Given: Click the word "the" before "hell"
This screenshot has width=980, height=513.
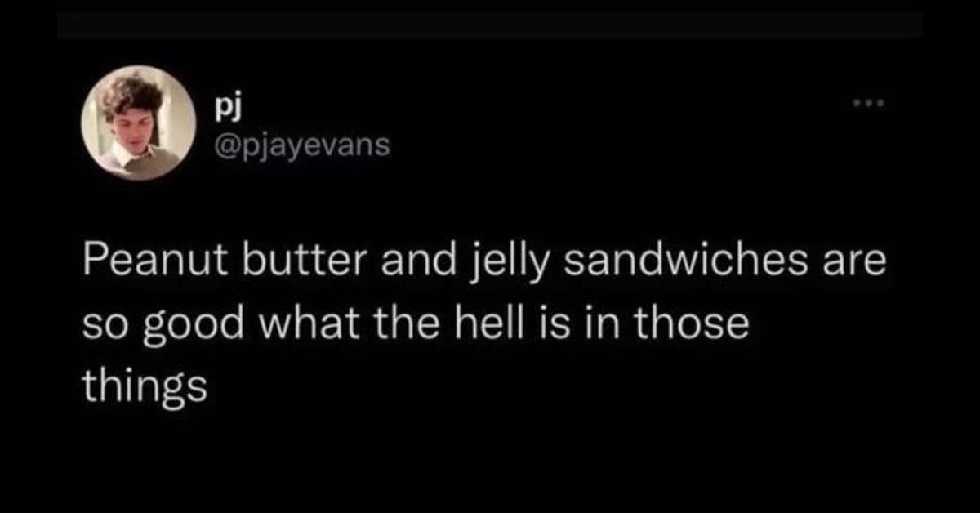Looking at the screenshot, I should [x=410, y=325].
